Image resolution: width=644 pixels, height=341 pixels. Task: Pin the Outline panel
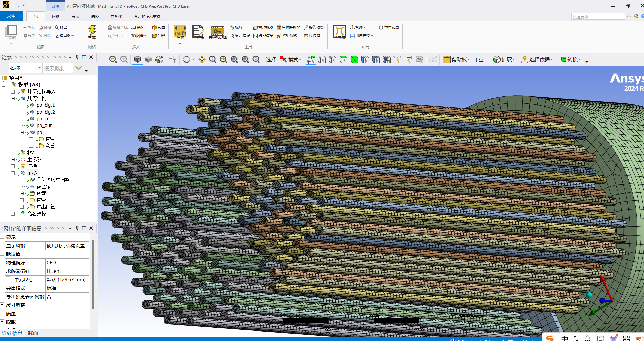pos(77,57)
